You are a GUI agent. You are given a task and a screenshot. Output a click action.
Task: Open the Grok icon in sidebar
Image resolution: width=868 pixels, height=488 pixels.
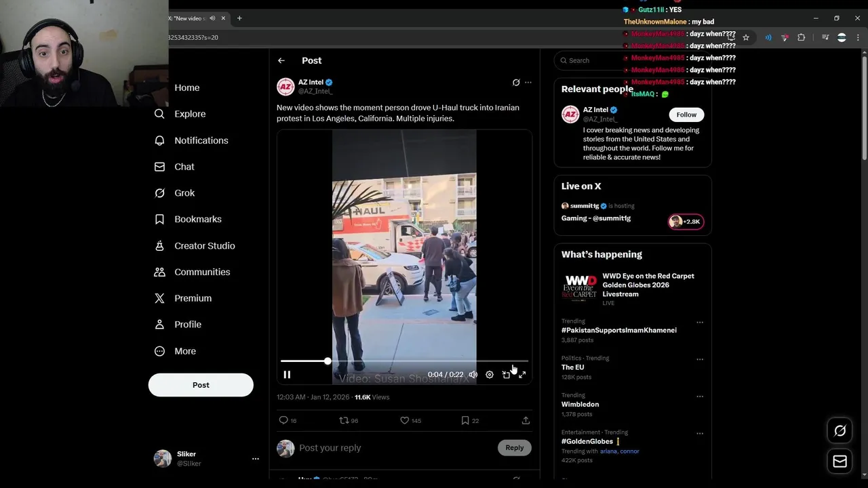click(x=159, y=193)
